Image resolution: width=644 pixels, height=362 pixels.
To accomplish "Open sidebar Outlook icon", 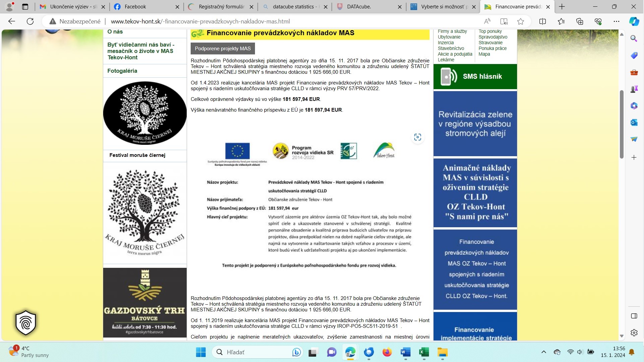I will pyautogui.click(x=634, y=122).
